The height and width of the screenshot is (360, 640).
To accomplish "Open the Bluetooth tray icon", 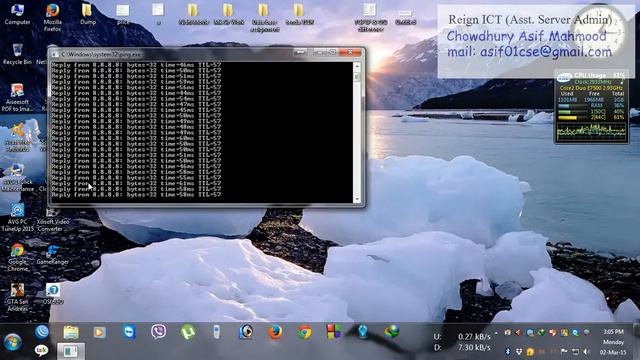I will point(508,351).
